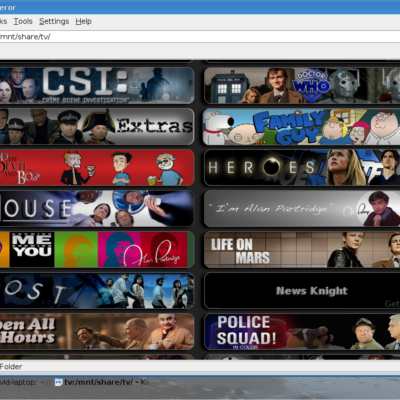The image size is (400, 400).
Task: Click the Konqueror icon in taskbar entry
Action: (58, 382)
